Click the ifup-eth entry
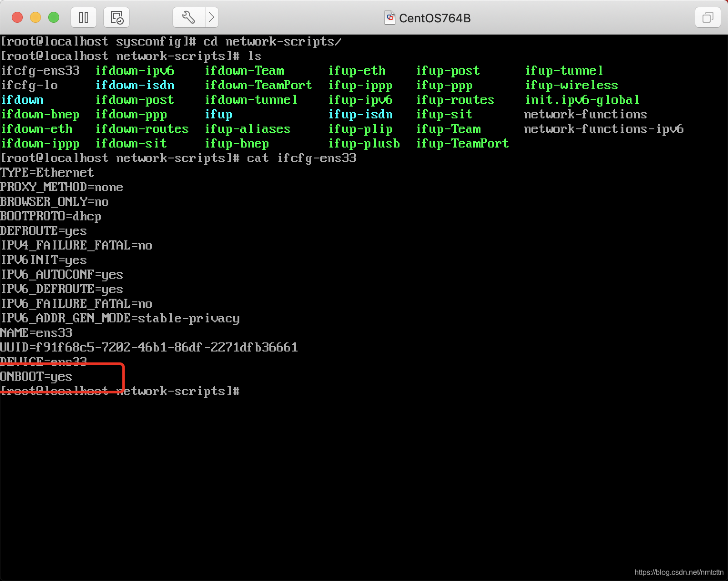This screenshot has height=581, width=728. [357, 71]
